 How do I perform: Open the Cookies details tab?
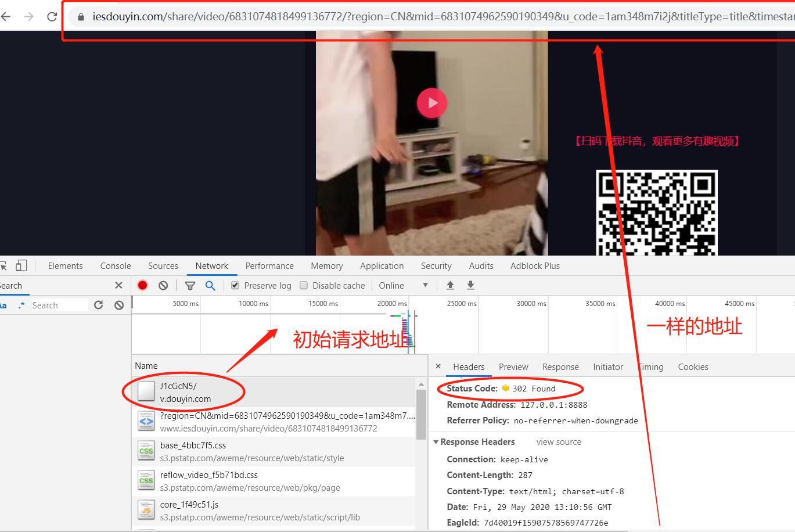693,366
